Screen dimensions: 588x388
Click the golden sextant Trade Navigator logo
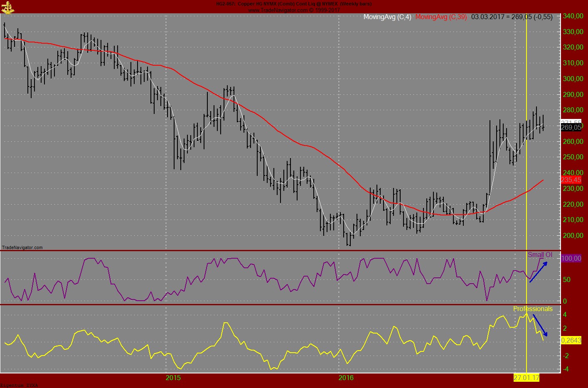[8, 7]
